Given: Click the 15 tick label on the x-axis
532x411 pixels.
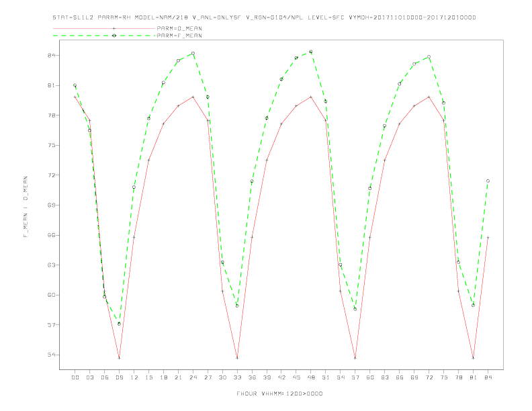Looking at the screenshot, I should pos(148,377).
